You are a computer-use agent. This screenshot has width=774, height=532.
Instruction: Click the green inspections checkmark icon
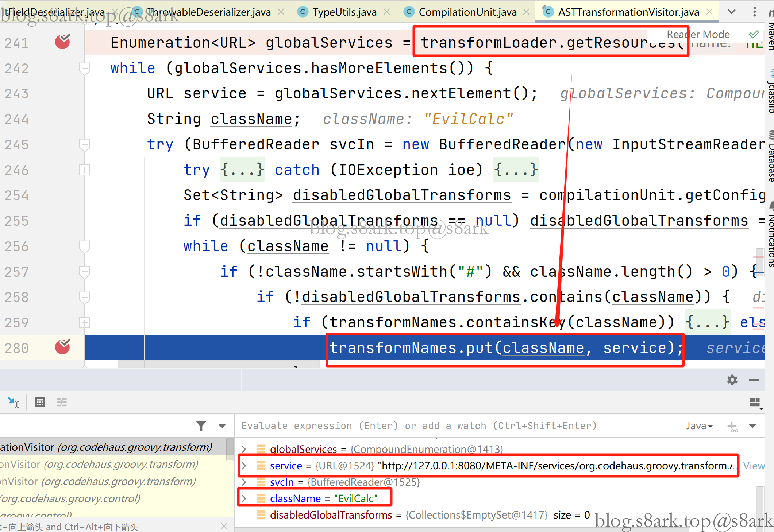point(754,34)
